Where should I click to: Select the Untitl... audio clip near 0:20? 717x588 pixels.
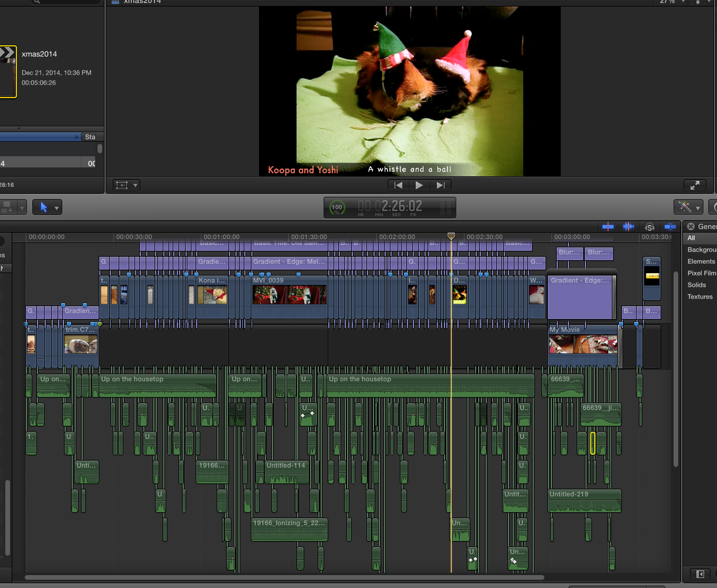click(87, 472)
